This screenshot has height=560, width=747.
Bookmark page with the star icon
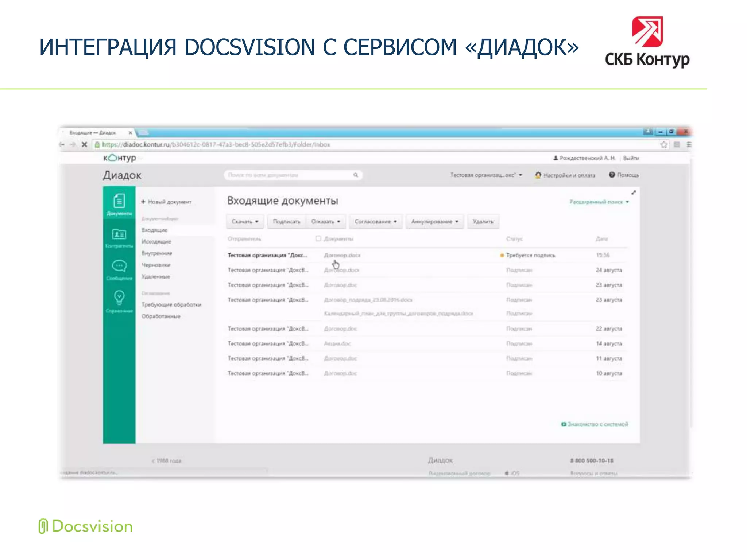point(663,144)
